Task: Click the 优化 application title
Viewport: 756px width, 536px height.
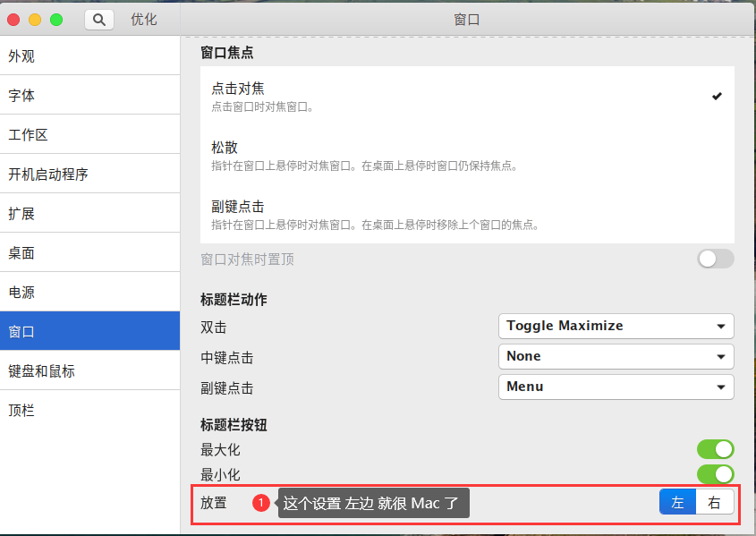Action: click(144, 20)
